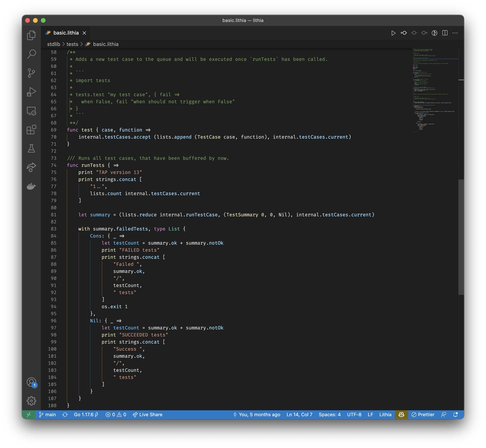Open the Testing flask view

click(31, 148)
